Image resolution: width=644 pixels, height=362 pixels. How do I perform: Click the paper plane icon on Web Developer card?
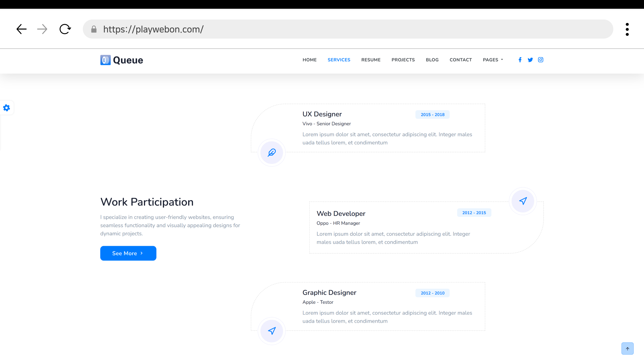point(523,201)
